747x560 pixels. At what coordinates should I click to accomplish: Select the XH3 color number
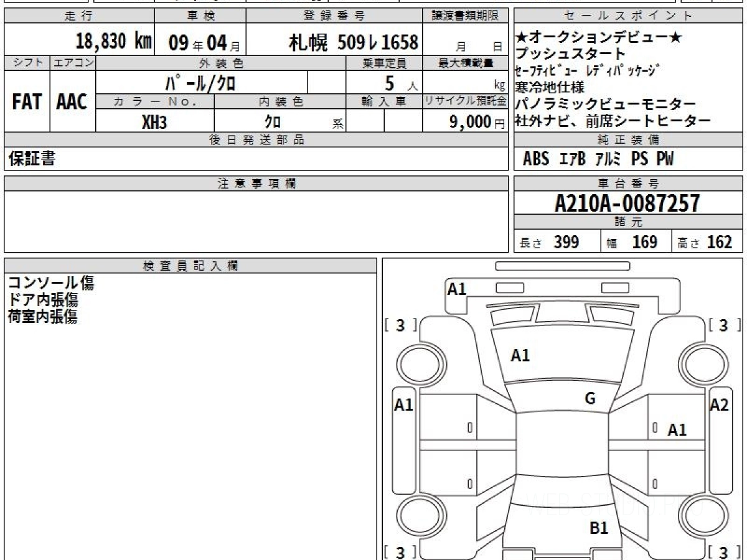pos(154,122)
